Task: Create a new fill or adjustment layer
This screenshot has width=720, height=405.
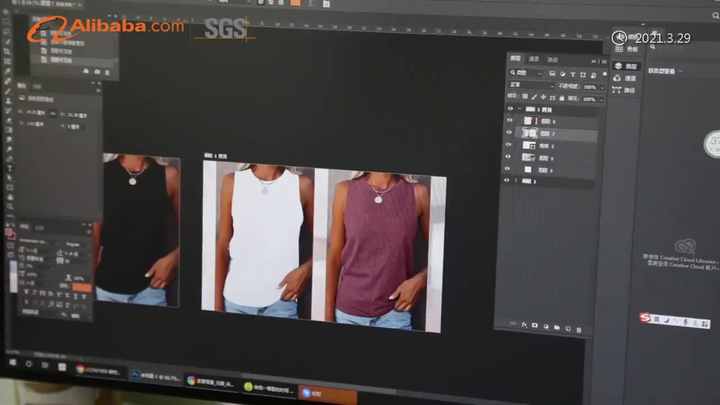Action: (x=546, y=326)
